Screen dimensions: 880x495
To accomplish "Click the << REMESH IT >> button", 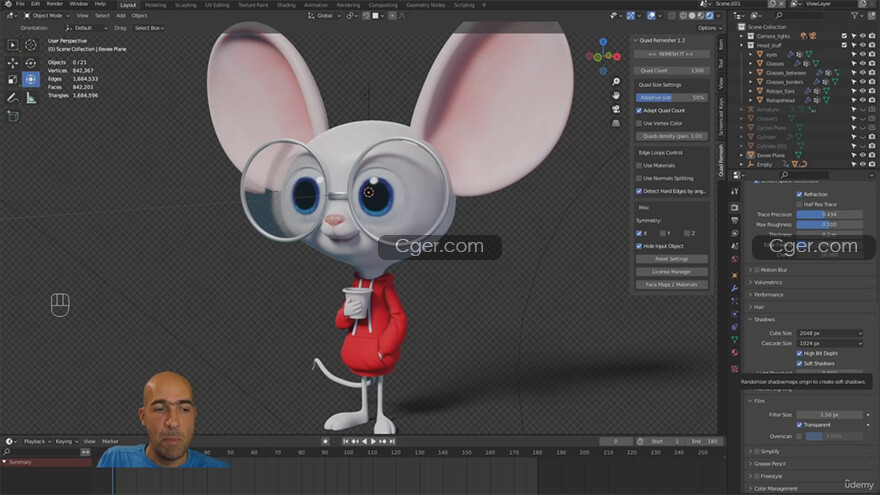I will (x=671, y=54).
